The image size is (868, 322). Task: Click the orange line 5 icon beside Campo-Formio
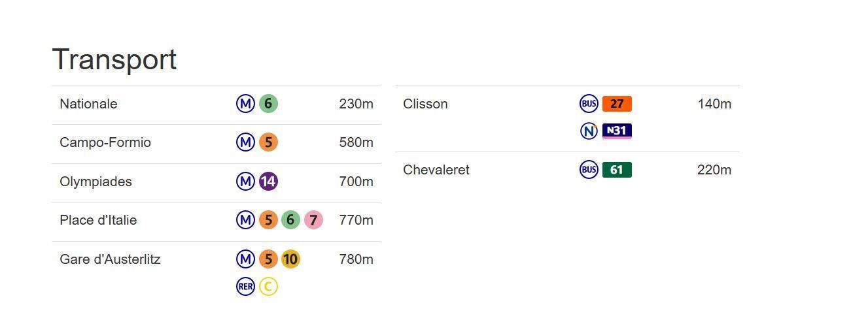[268, 142]
